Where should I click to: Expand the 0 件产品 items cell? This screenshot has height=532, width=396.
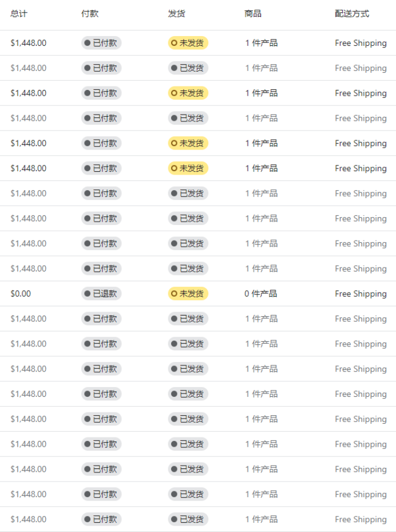(x=261, y=293)
